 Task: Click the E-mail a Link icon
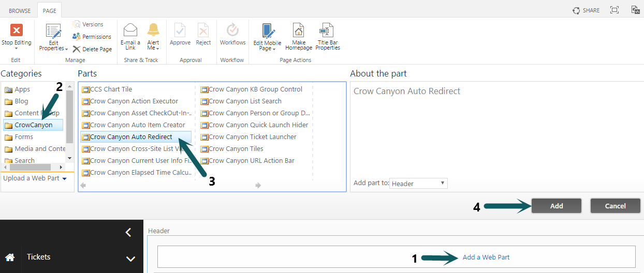point(130,31)
